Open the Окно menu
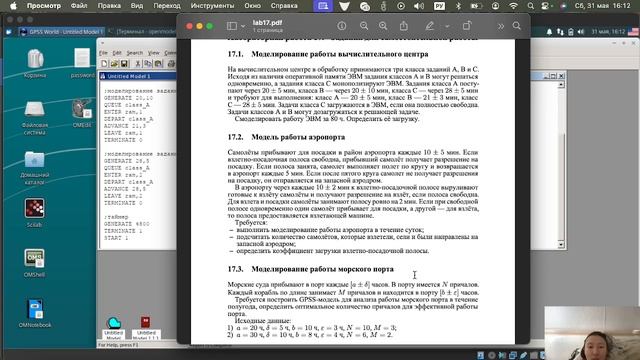Viewport: 640px width, 360px height. tap(252, 6)
